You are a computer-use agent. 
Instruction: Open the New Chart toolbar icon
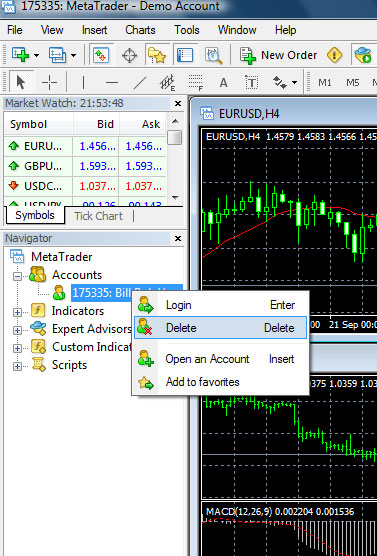[x=21, y=55]
